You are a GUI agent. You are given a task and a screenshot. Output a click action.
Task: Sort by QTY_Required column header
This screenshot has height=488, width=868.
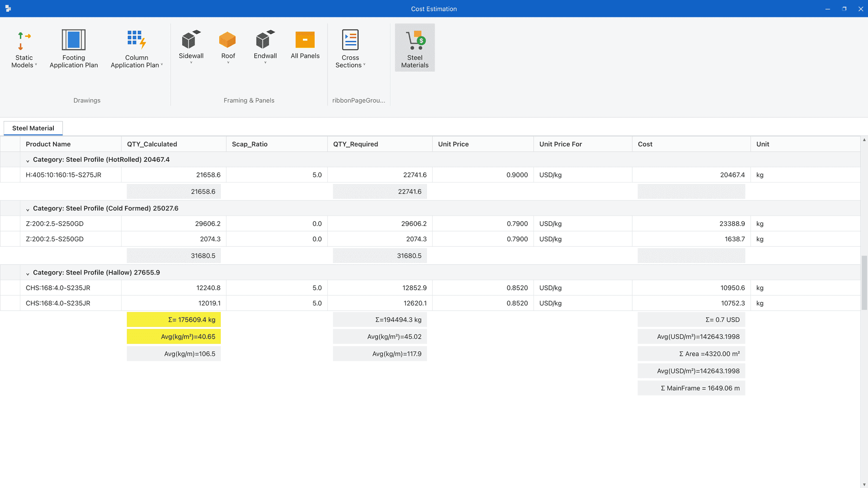click(x=380, y=144)
